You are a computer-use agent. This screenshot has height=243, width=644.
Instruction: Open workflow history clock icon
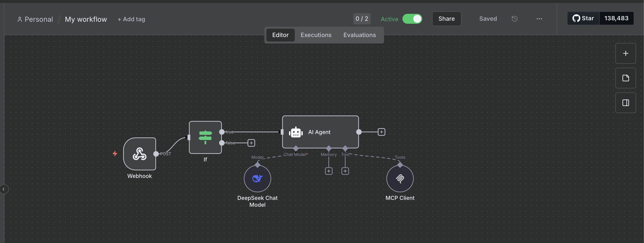click(x=514, y=19)
